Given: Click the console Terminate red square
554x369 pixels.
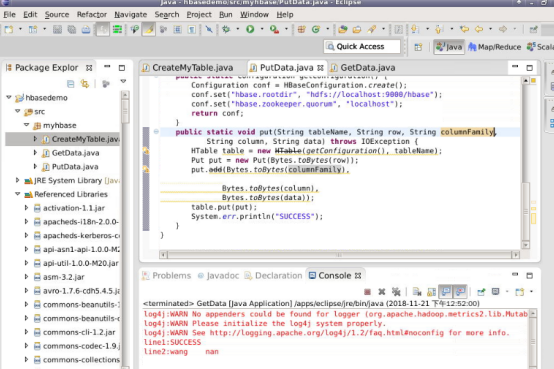Looking at the screenshot, I should pos(367,292).
